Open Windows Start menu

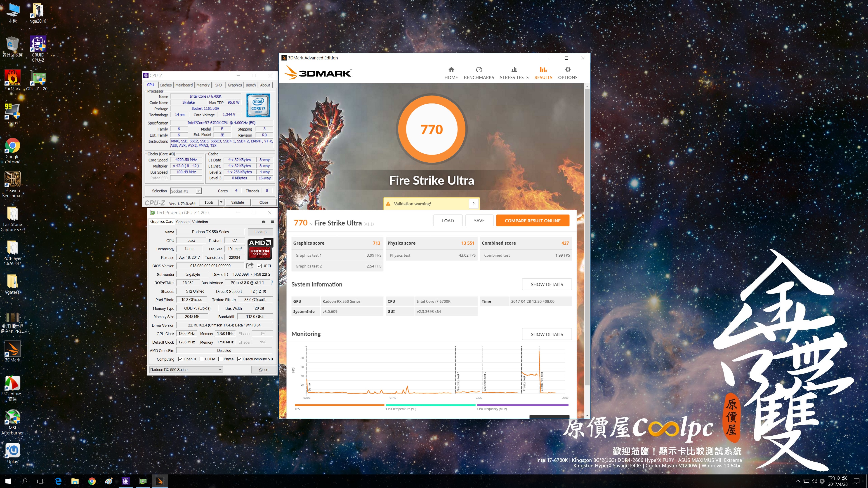click(8, 481)
